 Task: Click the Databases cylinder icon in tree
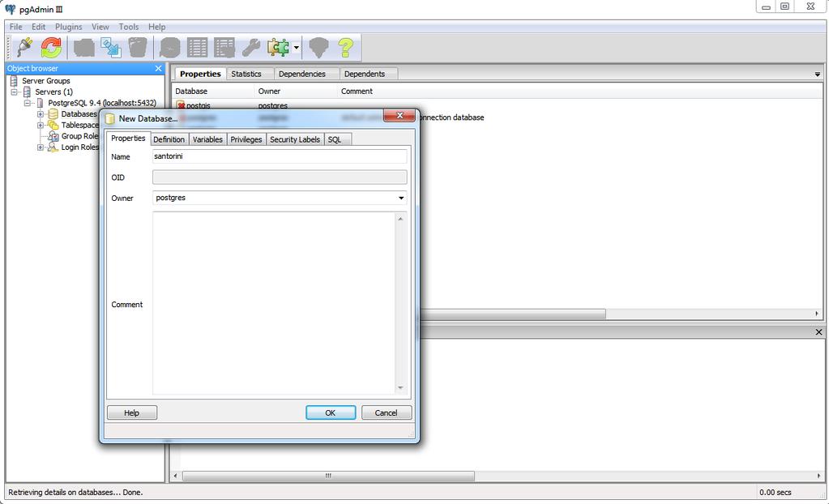[53, 113]
